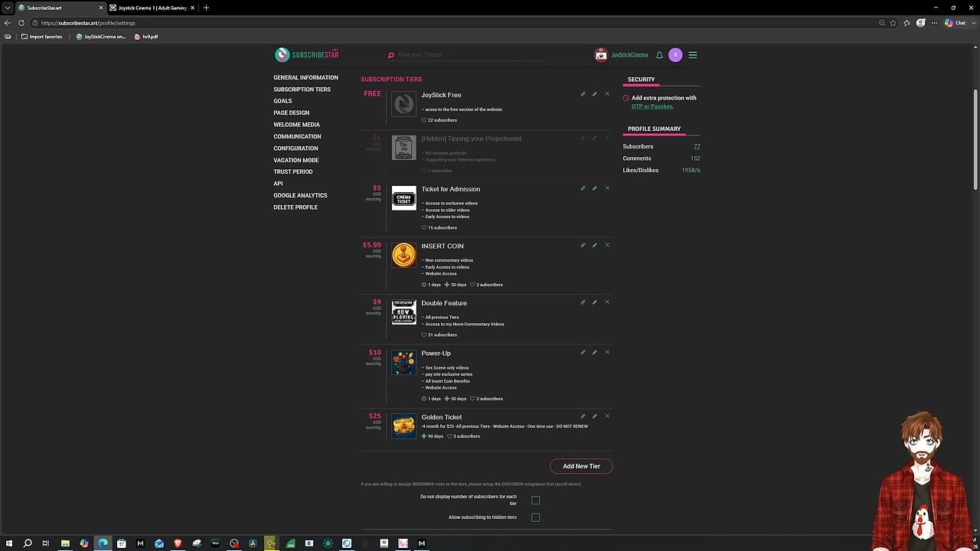980x551 pixels.
Task: Open JoyStickCinema profile link
Action: [629, 55]
